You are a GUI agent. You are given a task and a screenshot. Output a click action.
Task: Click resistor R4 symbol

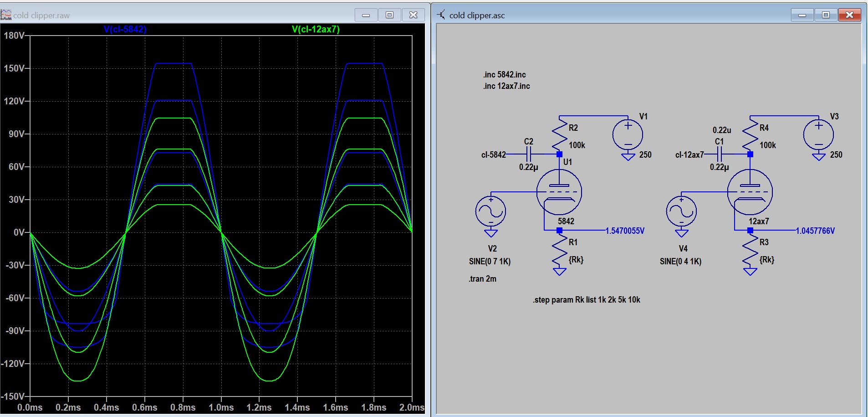[x=750, y=135]
